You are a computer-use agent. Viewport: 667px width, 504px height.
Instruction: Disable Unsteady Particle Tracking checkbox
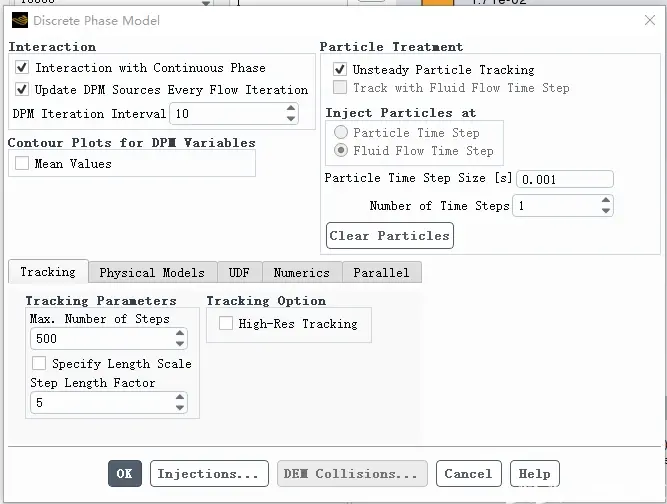point(339,69)
